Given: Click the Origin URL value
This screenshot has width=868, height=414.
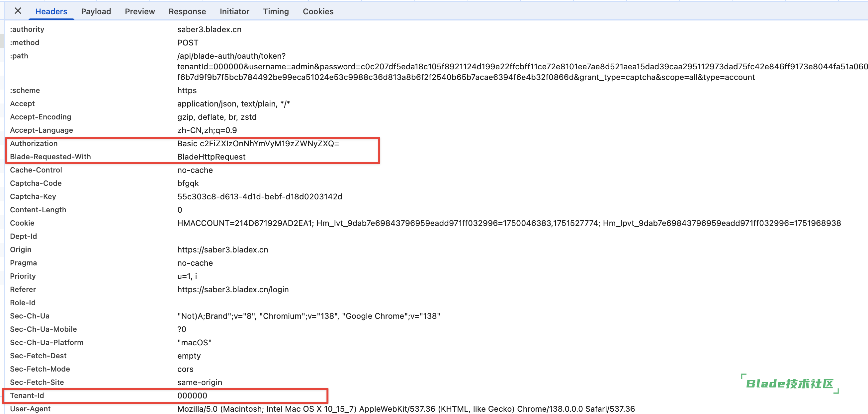Looking at the screenshot, I should [222, 250].
